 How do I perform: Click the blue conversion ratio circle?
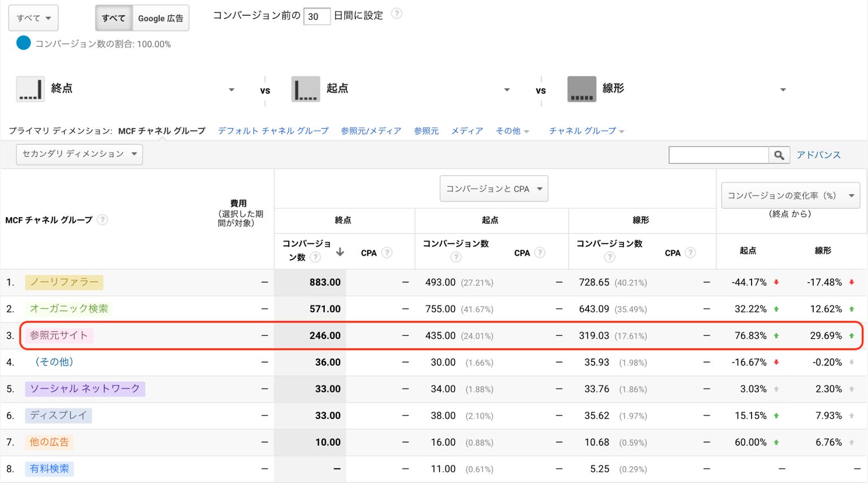pyautogui.click(x=23, y=43)
